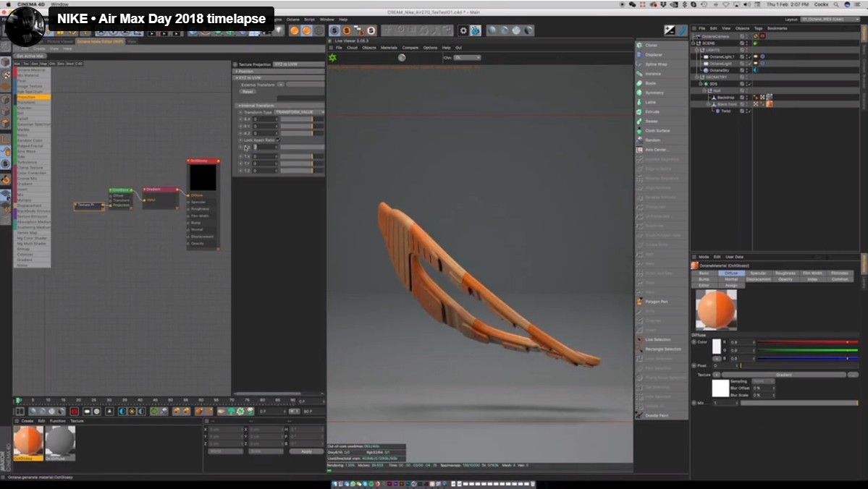Click the grey sphere icon in Live Viewer toolbar

click(x=402, y=58)
